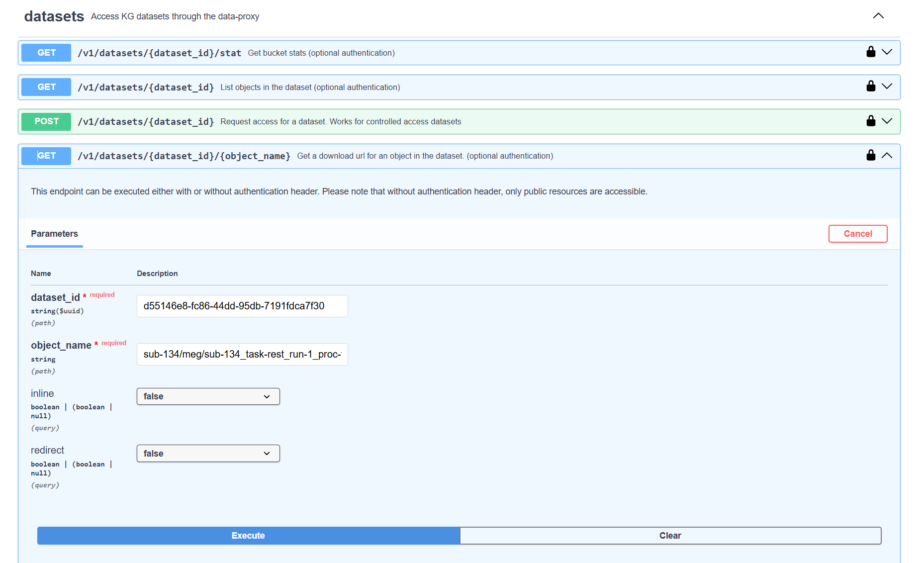Screen dimensions: 924x563
Task: Click the lock icon on the object_name endpoint row
Action: [871, 155]
